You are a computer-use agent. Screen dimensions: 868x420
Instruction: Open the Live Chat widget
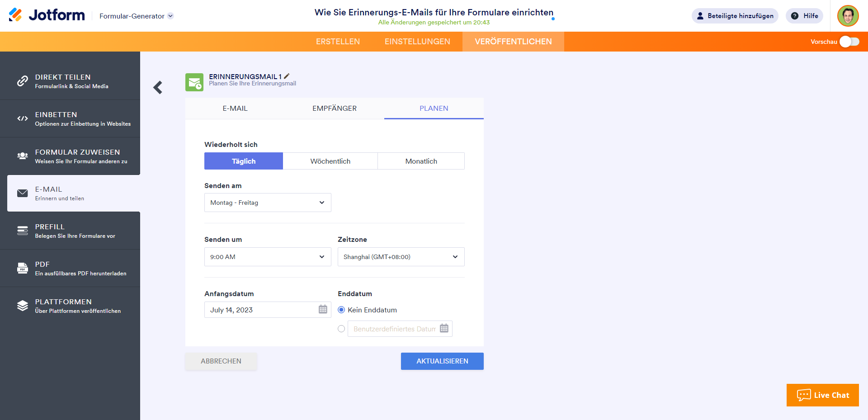[x=822, y=395]
